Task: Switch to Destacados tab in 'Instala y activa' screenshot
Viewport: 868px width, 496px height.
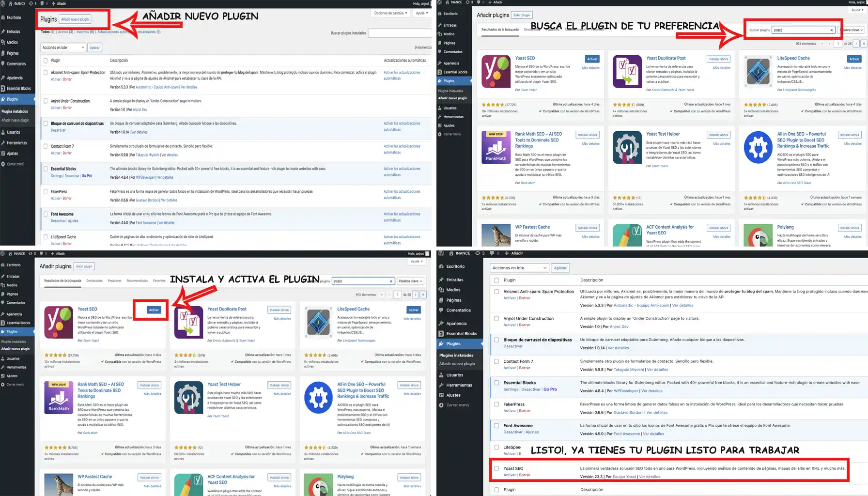Action: [94, 280]
